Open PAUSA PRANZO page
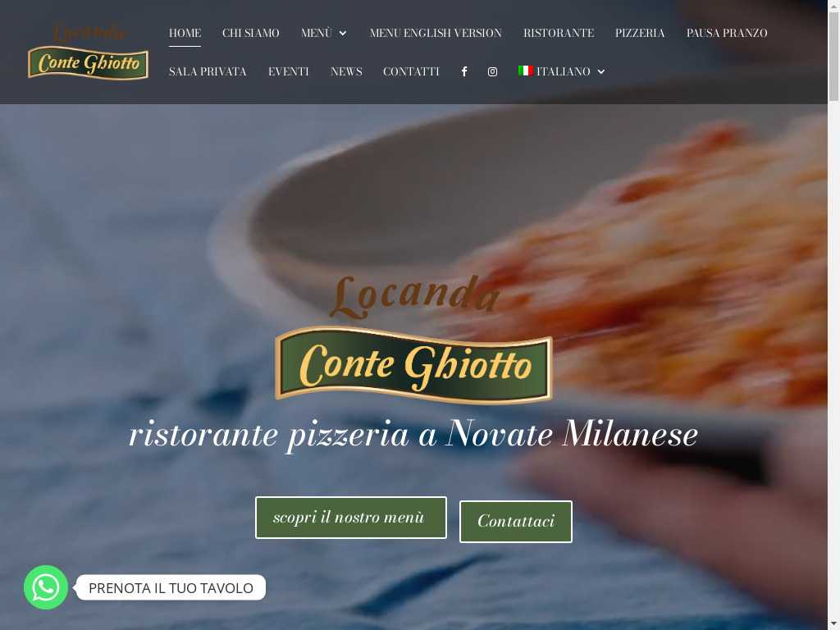 [x=727, y=33]
